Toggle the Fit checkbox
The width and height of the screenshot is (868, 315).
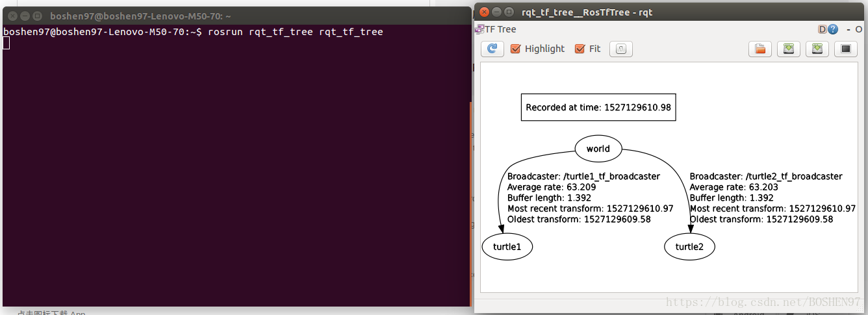coord(588,49)
